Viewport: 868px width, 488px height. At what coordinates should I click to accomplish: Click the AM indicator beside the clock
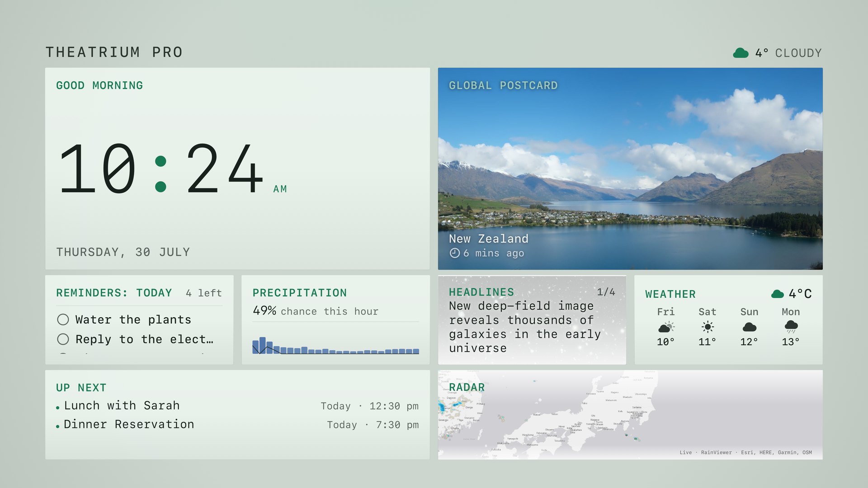click(280, 189)
